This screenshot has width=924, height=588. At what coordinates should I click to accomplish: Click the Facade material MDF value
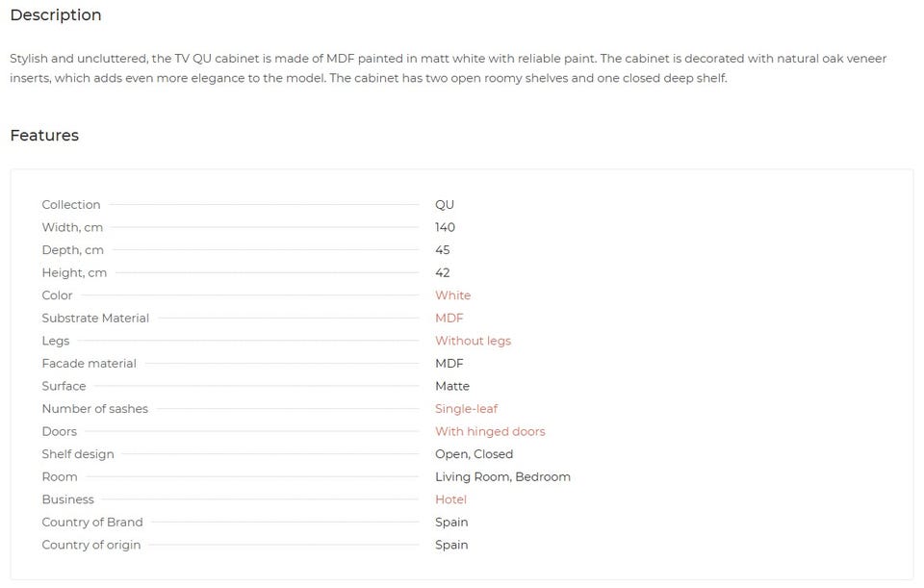pyautogui.click(x=449, y=364)
